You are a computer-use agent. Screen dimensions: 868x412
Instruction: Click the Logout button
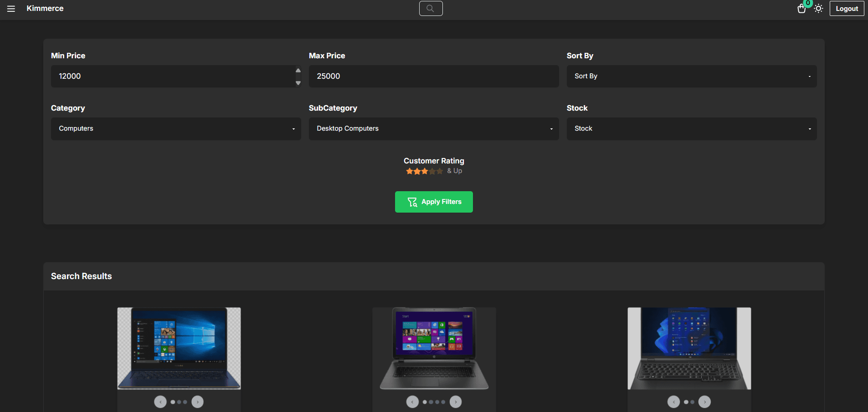pyautogui.click(x=846, y=8)
